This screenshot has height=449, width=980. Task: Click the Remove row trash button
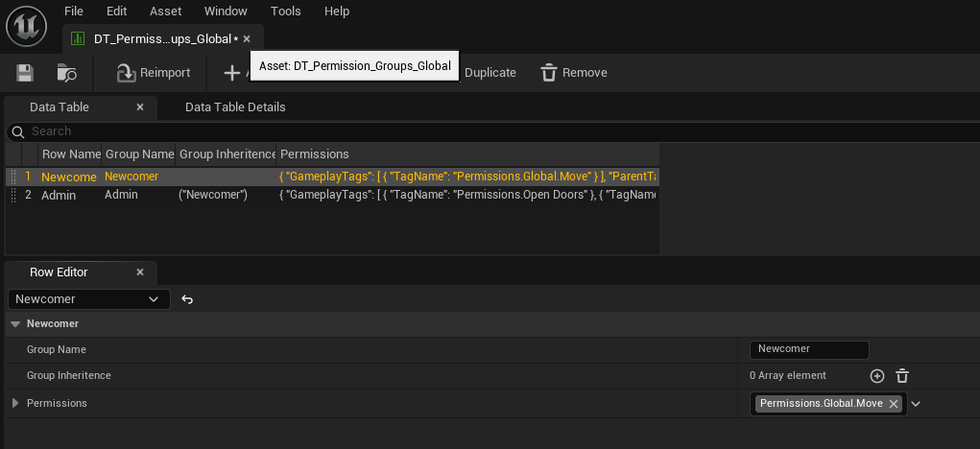[x=574, y=73]
